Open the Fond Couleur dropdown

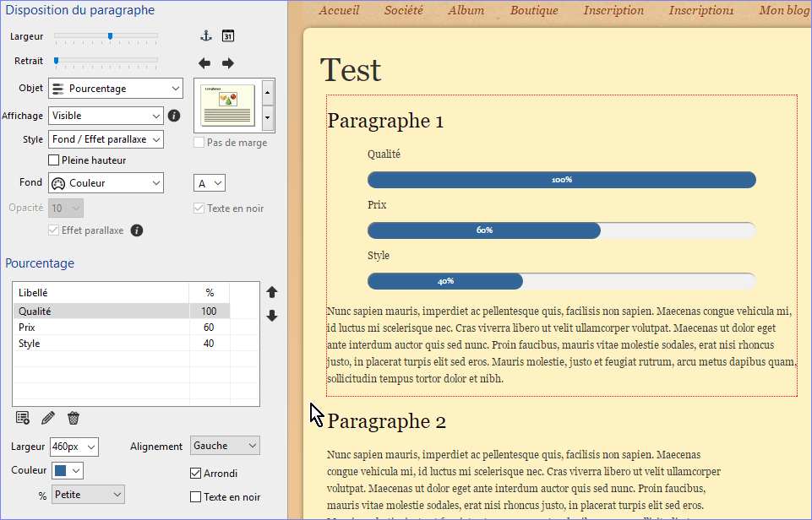[106, 183]
